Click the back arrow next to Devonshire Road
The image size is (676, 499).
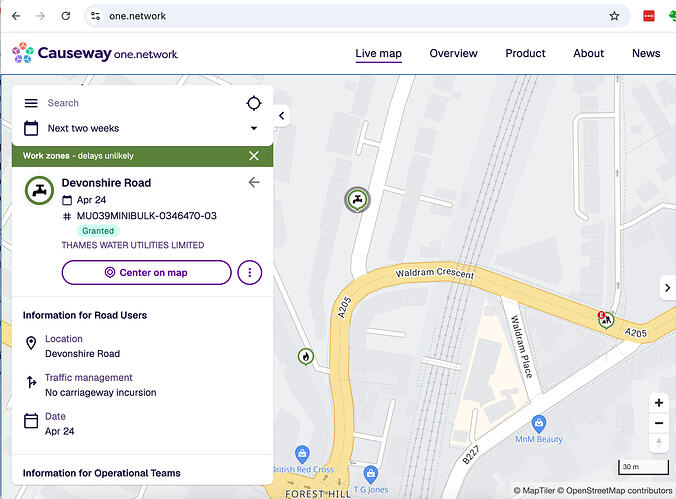click(x=254, y=182)
